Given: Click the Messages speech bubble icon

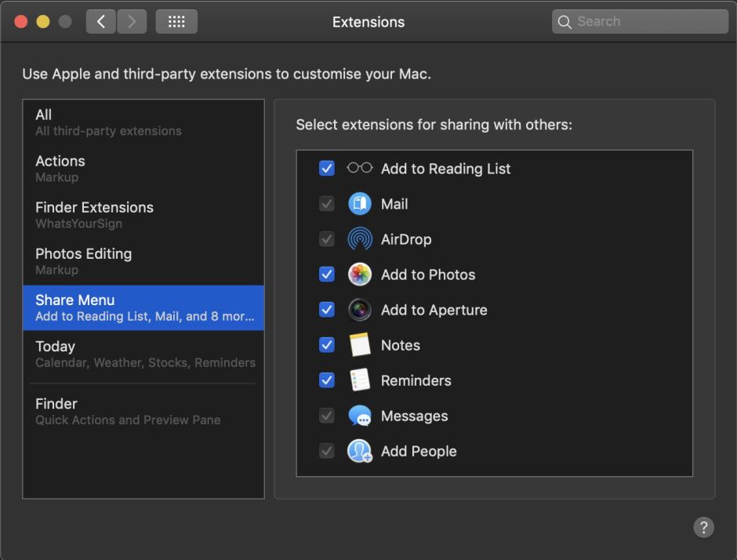Looking at the screenshot, I should [x=359, y=415].
